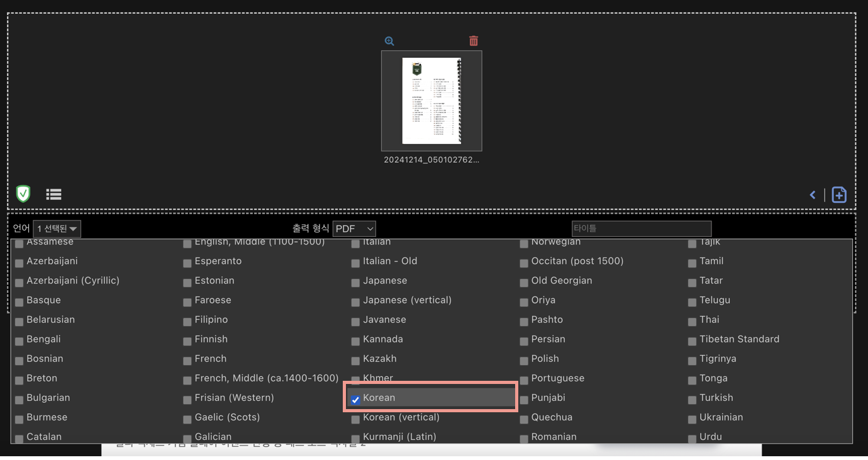
Task: Click the Tatar language label
Action: [711, 280]
